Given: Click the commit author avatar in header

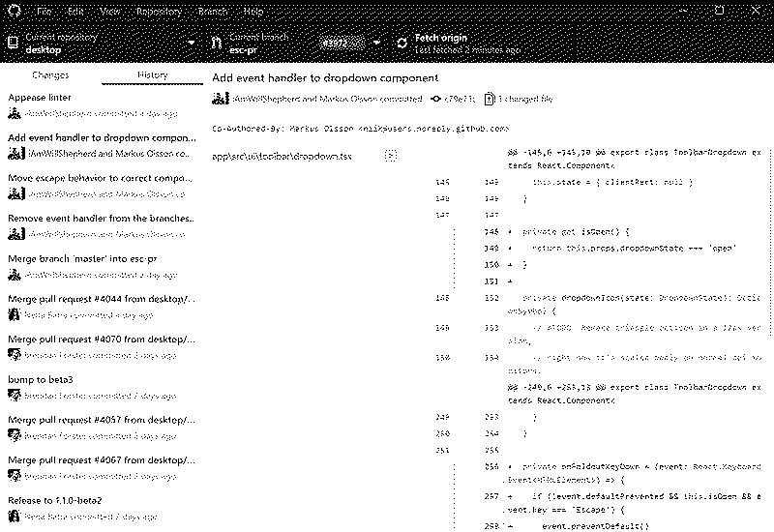Looking at the screenshot, I should (219, 99).
